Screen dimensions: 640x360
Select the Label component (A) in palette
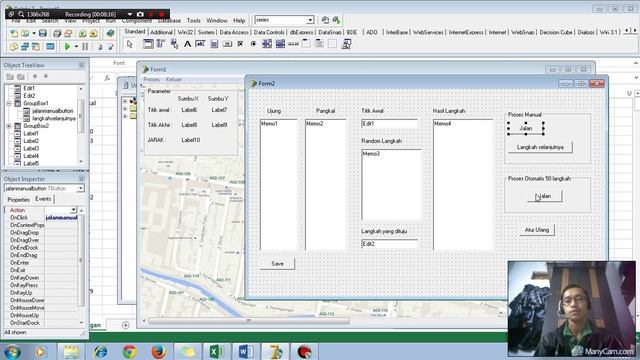[187, 44]
